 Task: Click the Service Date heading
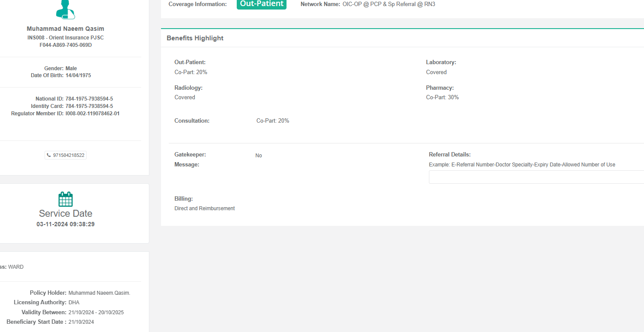[65, 213]
